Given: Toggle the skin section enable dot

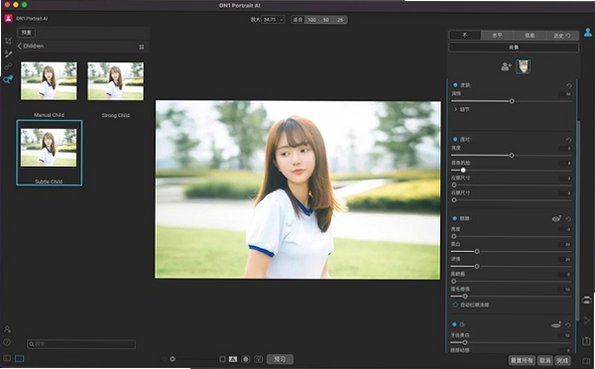Looking at the screenshot, I should (x=455, y=85).
